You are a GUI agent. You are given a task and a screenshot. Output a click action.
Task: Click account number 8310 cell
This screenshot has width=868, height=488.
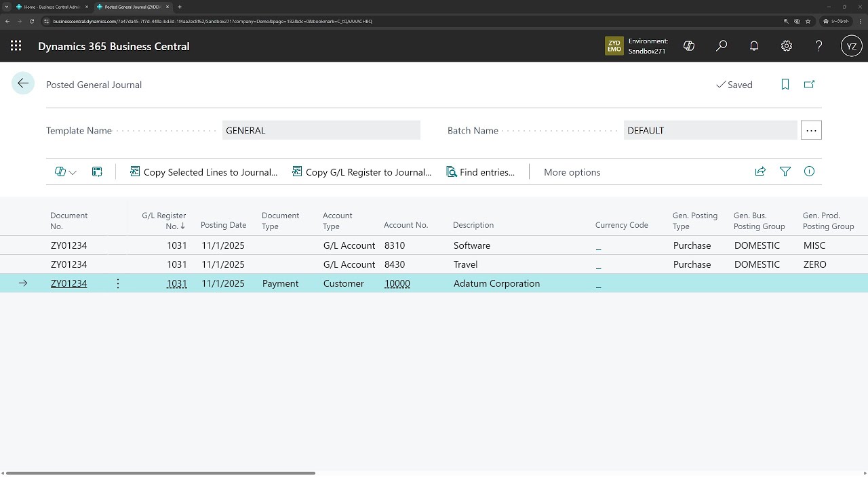pos(394,245)
